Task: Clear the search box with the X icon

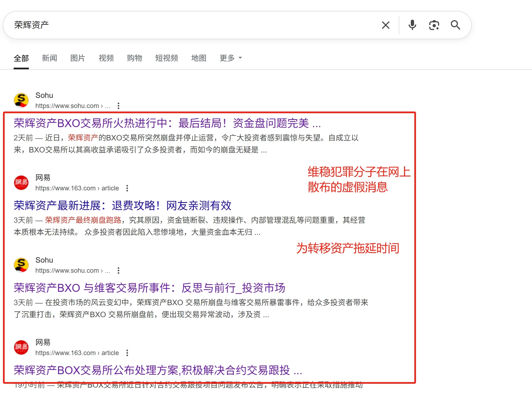Action: tap(385, 25)
